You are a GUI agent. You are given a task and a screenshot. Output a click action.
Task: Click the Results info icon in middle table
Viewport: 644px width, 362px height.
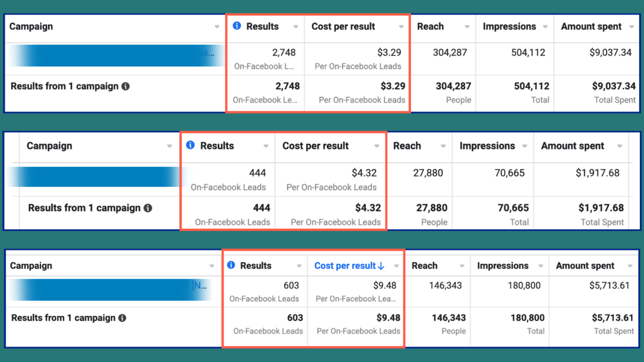pos(190,145)
